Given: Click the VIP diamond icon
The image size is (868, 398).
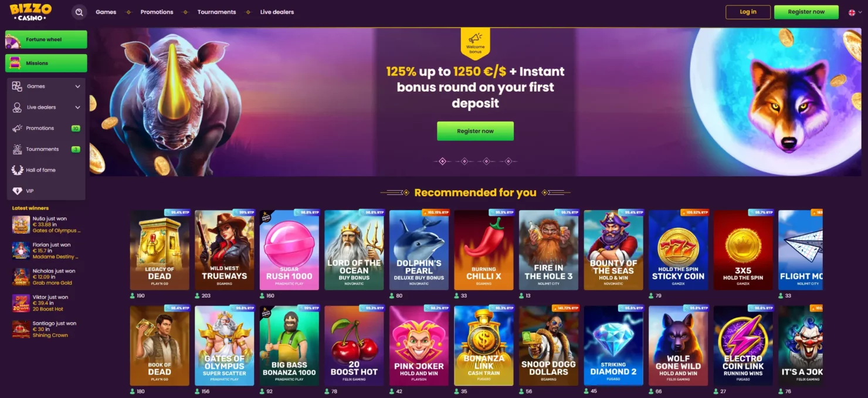Looking at the screenshot, I should pyautogui.click(x=17, y=191).
